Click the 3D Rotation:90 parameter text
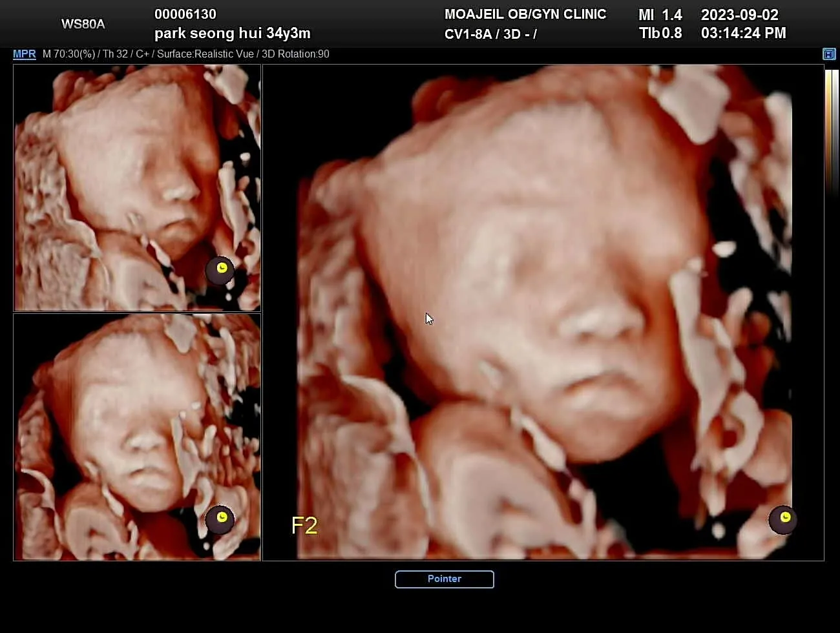The image size is (840, 633). 295,54
